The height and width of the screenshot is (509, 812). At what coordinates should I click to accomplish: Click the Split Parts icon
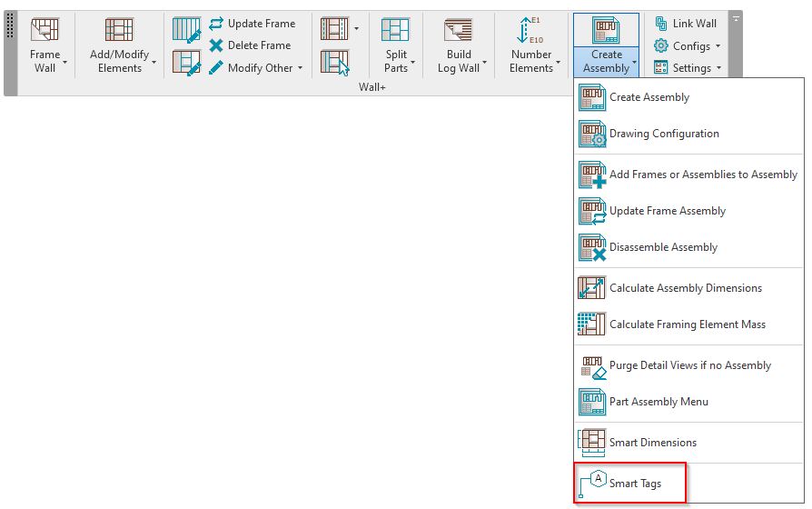click(395, 30)
